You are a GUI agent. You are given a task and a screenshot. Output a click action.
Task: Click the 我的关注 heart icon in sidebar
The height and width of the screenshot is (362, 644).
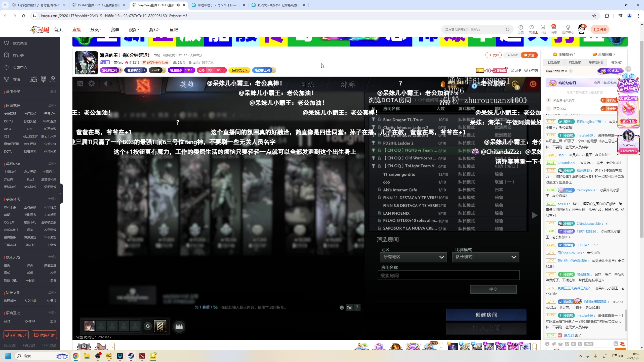(x=7, y=43)
